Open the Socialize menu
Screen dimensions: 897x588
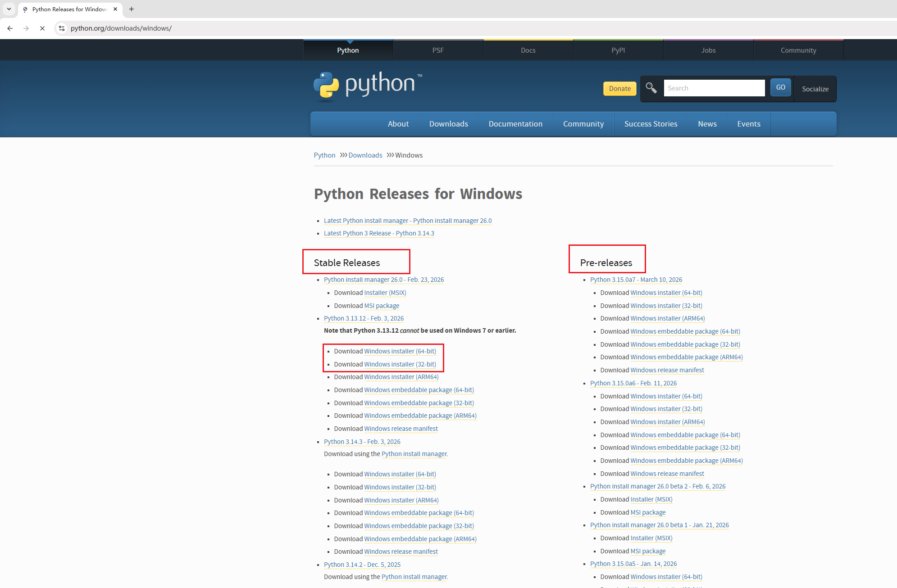pyautogui.click(x=815, y=89)
